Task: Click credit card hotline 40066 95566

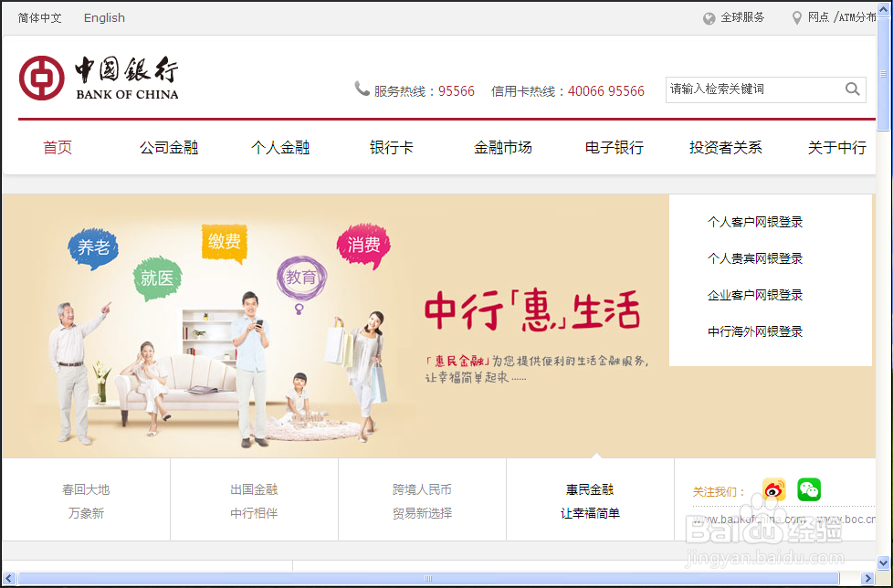Action: coord(606,91)
